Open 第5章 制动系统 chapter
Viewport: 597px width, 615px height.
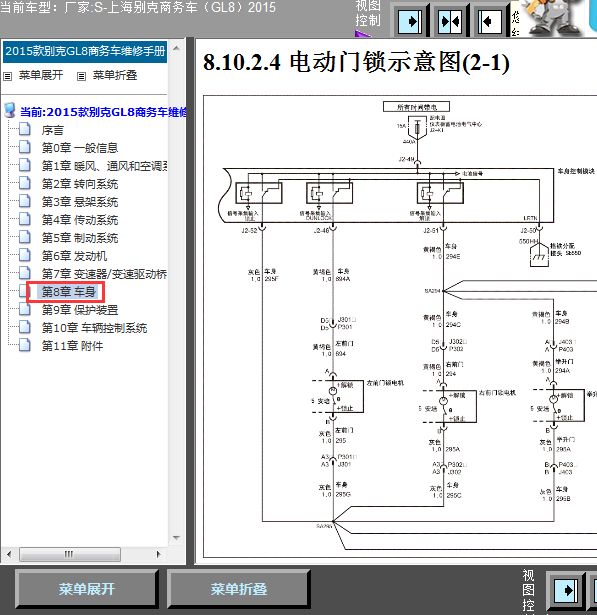(80, 238)
